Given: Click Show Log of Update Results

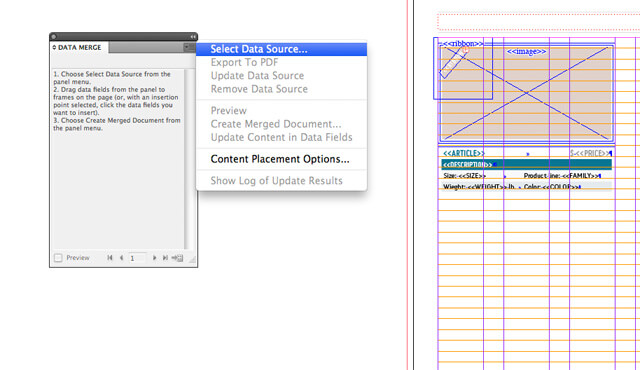Looking at the screenshot, I should tap(281, 181).
